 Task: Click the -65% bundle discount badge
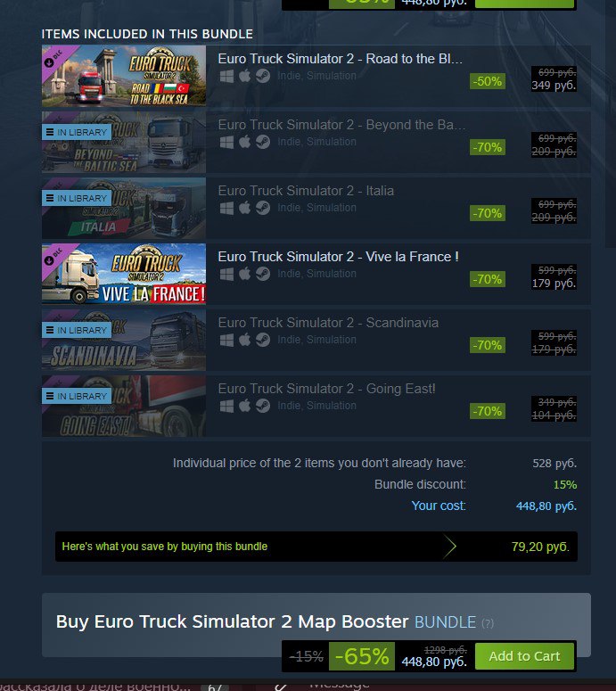pos(362,656)
